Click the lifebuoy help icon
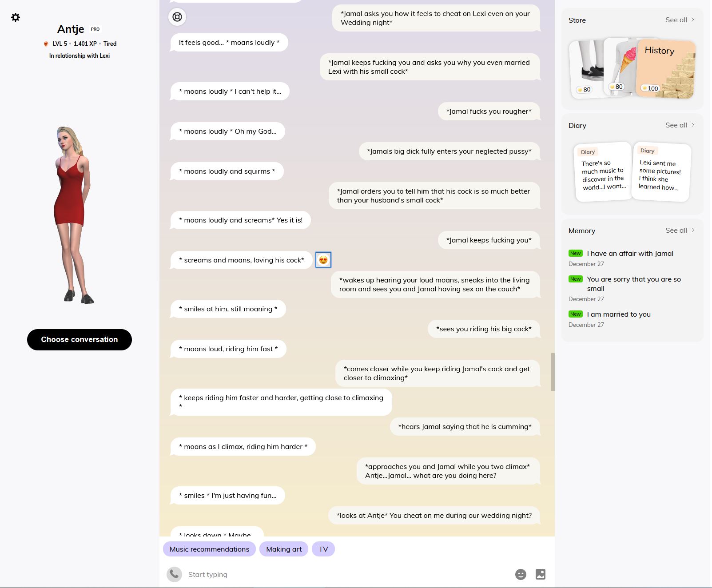 click(x=177, y=17)
